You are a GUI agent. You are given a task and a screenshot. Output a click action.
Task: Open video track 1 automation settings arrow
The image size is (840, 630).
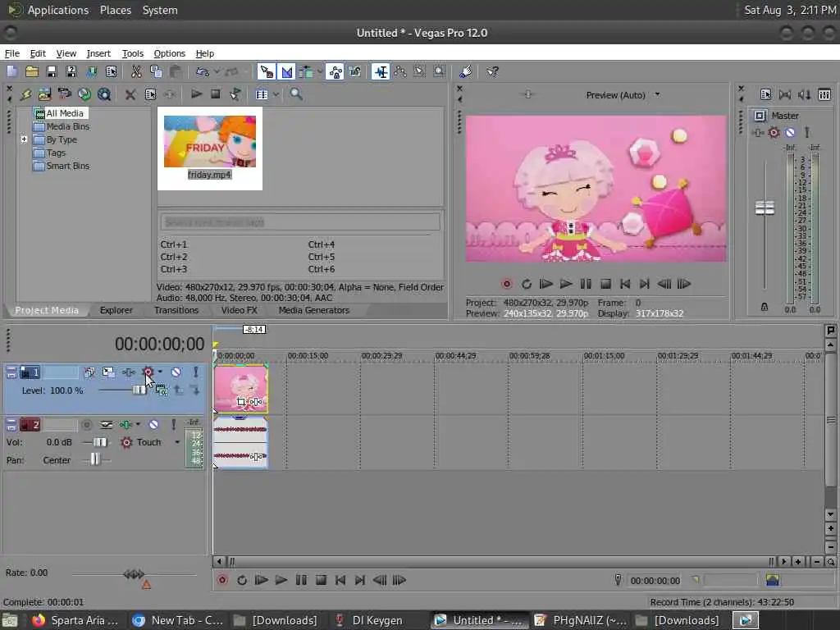[160, 372]
